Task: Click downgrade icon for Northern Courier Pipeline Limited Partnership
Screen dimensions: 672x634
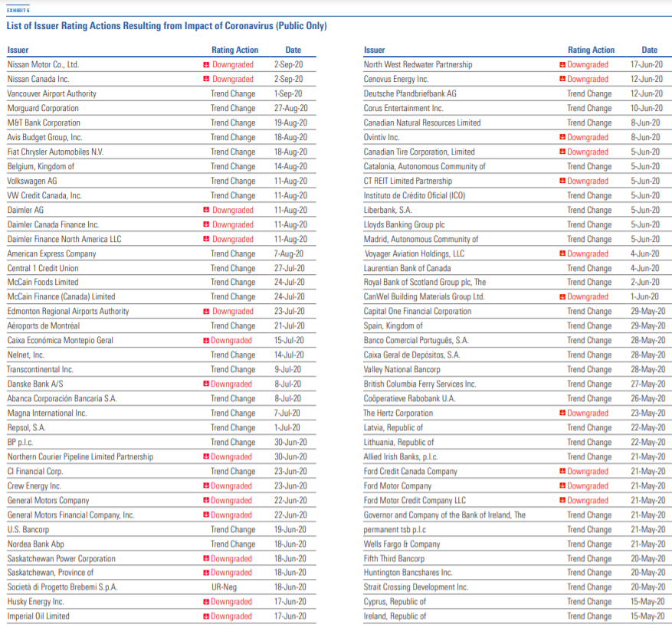Action: point(206,456)
